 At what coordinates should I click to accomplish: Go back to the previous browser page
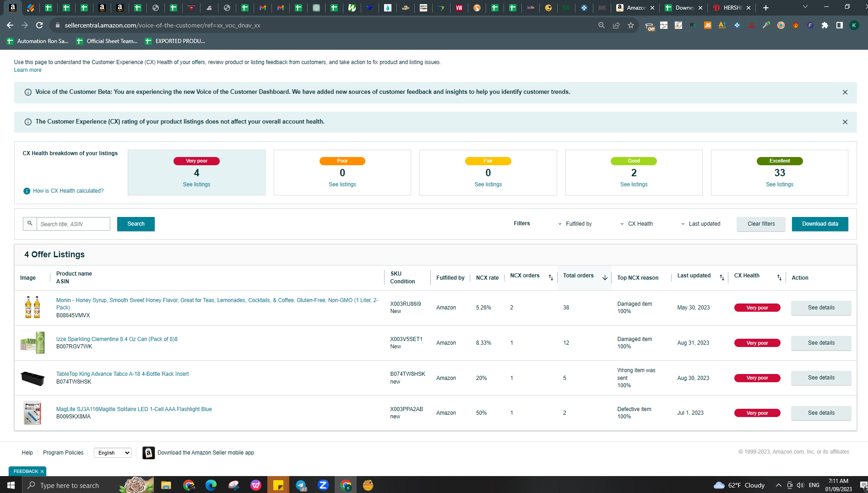pyautogui.click(x=10, y=25)
